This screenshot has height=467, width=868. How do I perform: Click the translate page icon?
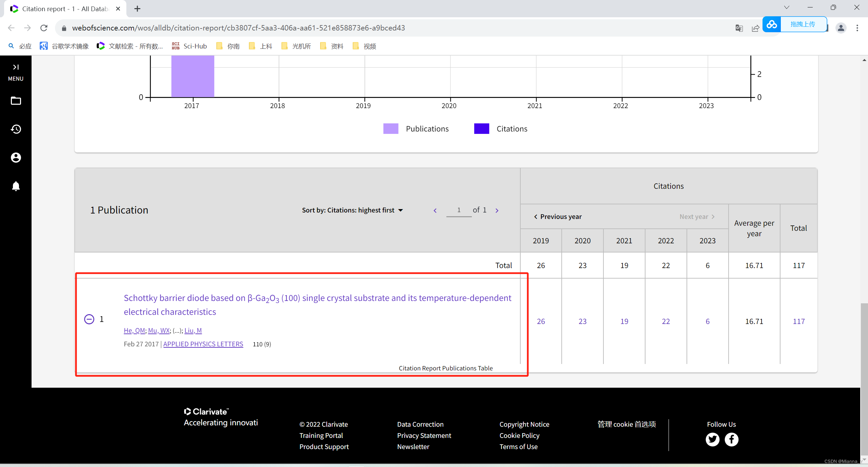(x=739, y=28)
